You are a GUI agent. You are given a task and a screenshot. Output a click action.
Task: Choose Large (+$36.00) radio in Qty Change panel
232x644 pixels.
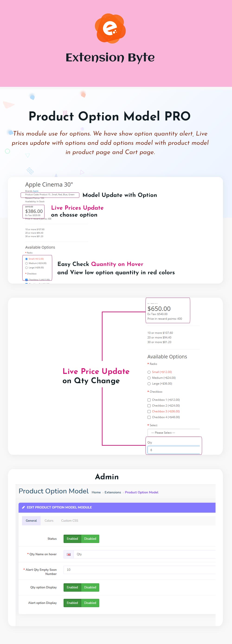click(x=149, y=384)
